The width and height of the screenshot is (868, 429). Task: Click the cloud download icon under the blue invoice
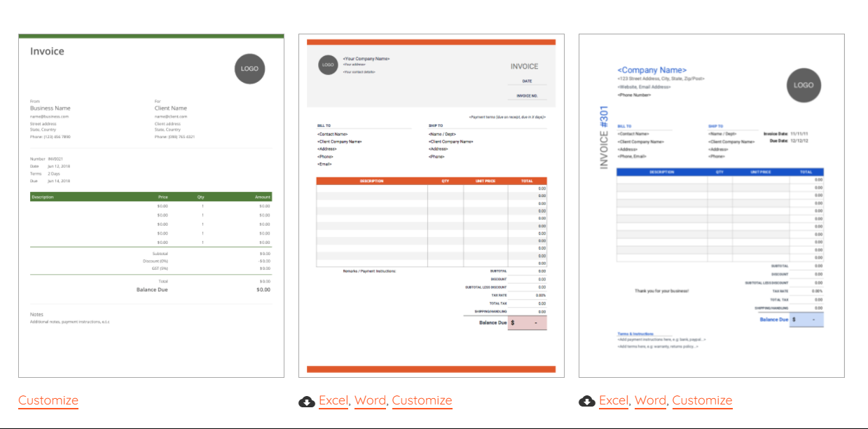click(586, 402)
